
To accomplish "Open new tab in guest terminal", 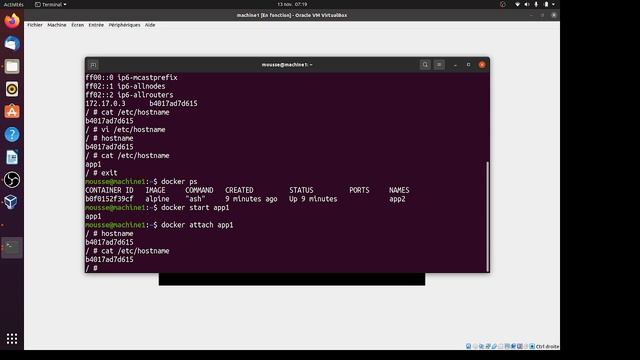I will pyautogui.click(x=93, y=65).
